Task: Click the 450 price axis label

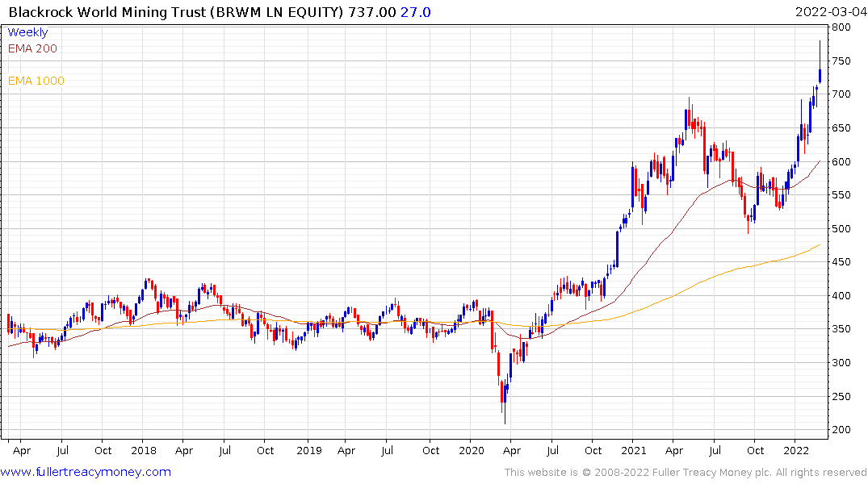Action: [x=841, y=261]
